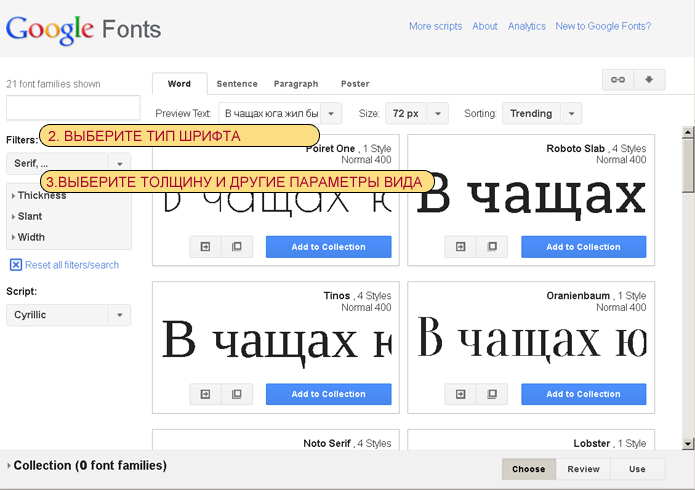Click the Roboto Slab font name
Image resolution: width=695 pixels, height=490 pixels.
pyautogui.click(x=575, y=149)
